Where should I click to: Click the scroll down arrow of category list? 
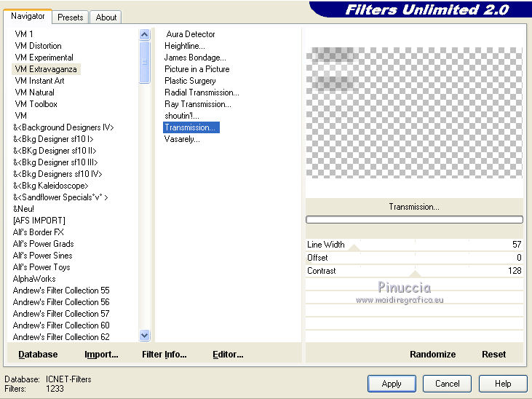pyautogui.click(x=144, y=336)
